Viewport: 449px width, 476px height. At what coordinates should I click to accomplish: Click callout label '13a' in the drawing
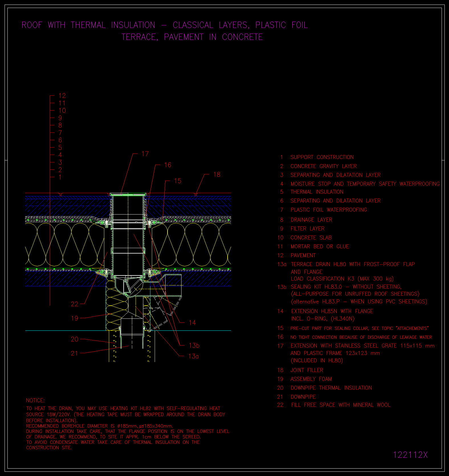point(194,356)
